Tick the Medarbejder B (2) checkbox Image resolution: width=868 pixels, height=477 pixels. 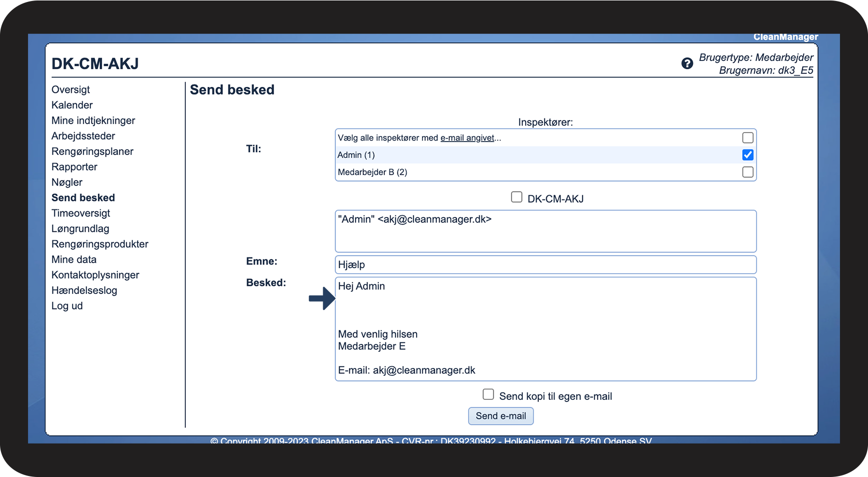point(748,172)
